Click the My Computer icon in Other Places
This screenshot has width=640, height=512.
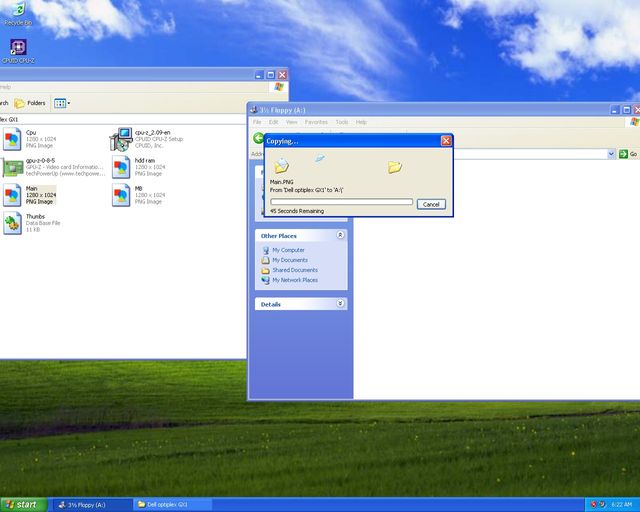click(266, 250)
